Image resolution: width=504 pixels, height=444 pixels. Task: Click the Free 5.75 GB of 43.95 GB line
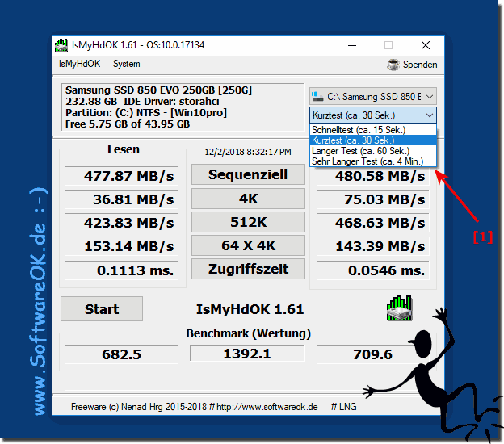(128, 124)
